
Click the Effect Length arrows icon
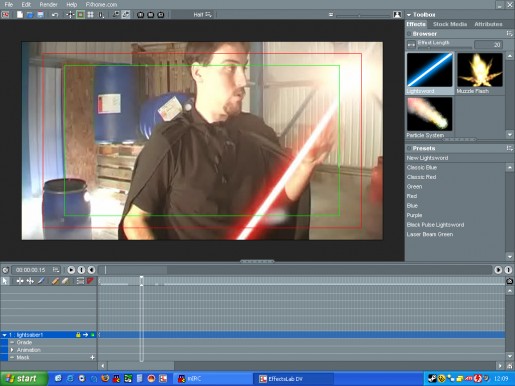(x=411, y=44)
